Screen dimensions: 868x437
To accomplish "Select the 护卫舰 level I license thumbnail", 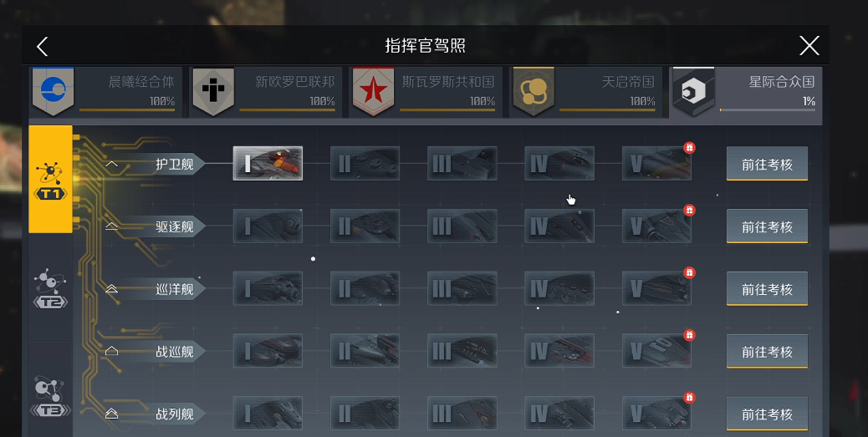I will [268, 163].
